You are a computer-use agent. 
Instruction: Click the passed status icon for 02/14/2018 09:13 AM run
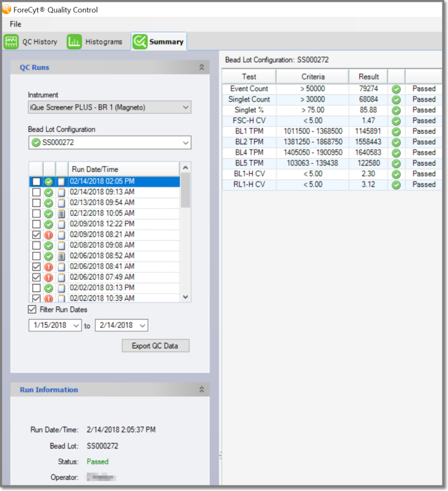[x=48, y=192]
